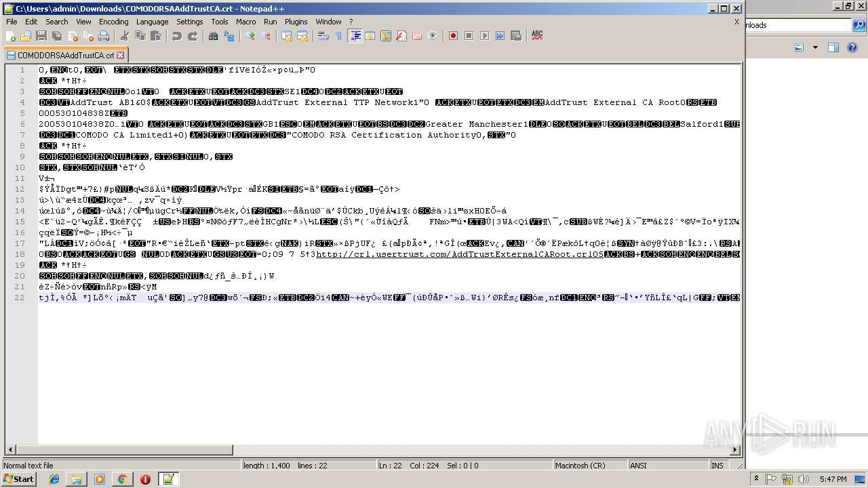Click the Open file toolbar icon
Screen dimensions: 868x488
pyautogui.click(x=26, y=36)
